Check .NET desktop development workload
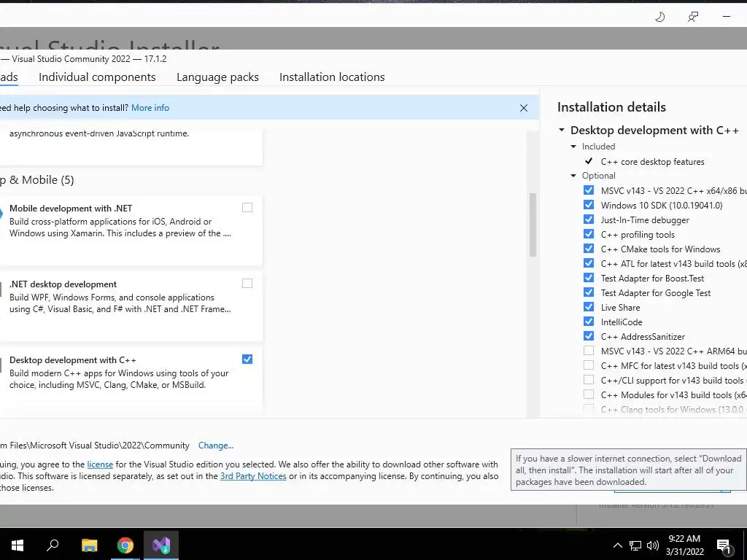Viewport: 747px width, 560px height. 247,284
